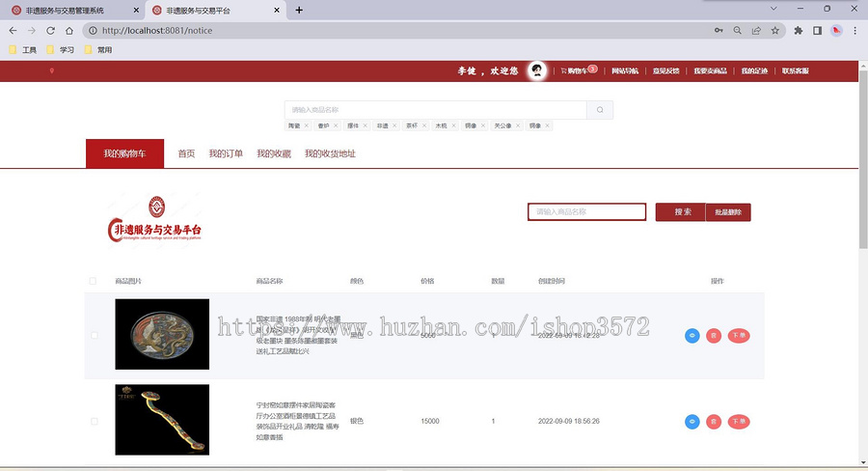This screenshot has height=471, width=868.
Task: Toggle the browser side panel icon
Action: coord(817,31)
